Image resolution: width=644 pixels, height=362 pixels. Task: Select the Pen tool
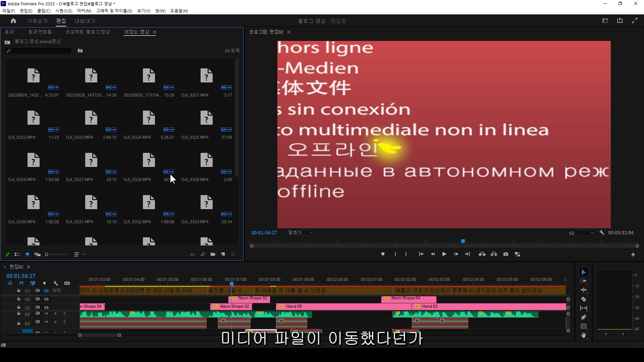[x=584, y=317]
